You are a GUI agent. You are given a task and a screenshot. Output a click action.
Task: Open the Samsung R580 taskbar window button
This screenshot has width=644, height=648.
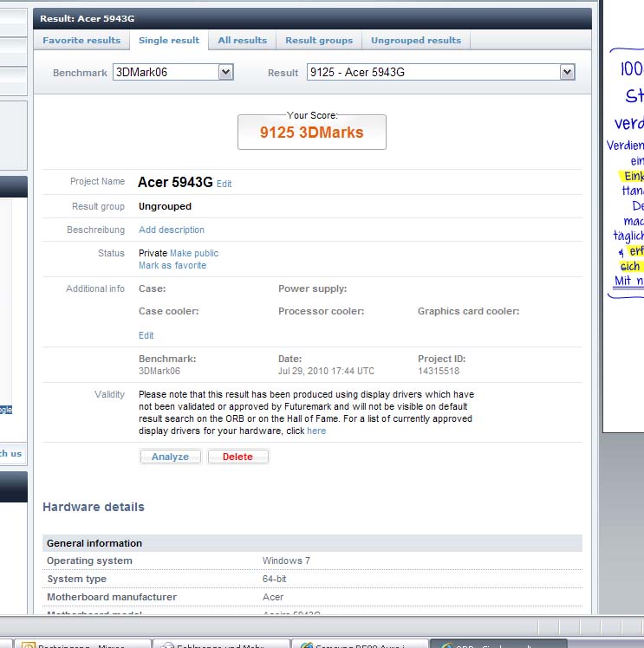pos(360,644)
